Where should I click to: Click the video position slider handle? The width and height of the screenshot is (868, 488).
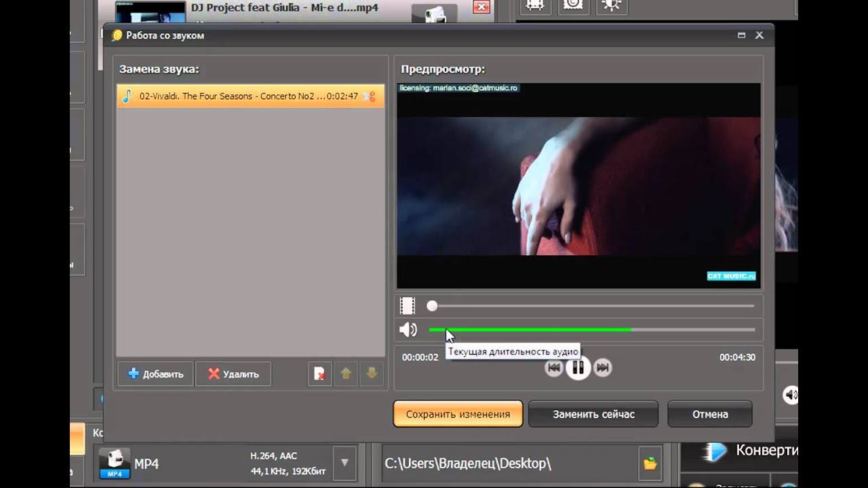coord(432,306)
